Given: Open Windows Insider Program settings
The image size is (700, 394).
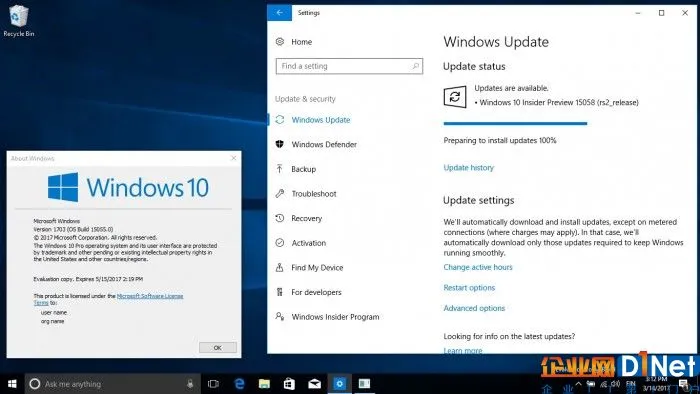Looking at the screenshot, I should 335,317.
